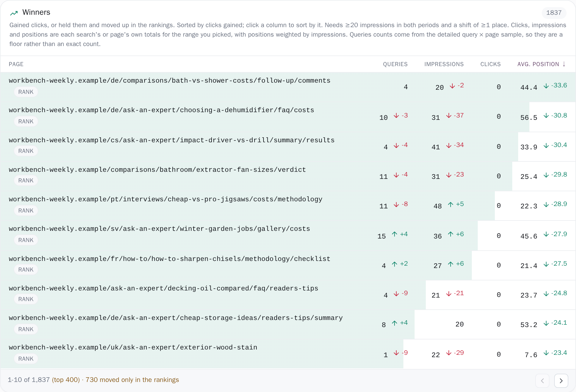Click RANK badge under decking-oil-compared row

(26, 299)
